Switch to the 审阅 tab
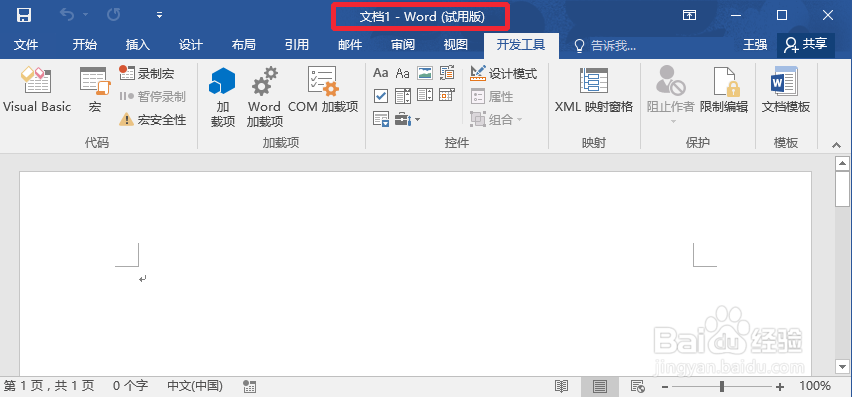The width and height of the screenshot is (852, 397). pos(403,45)
